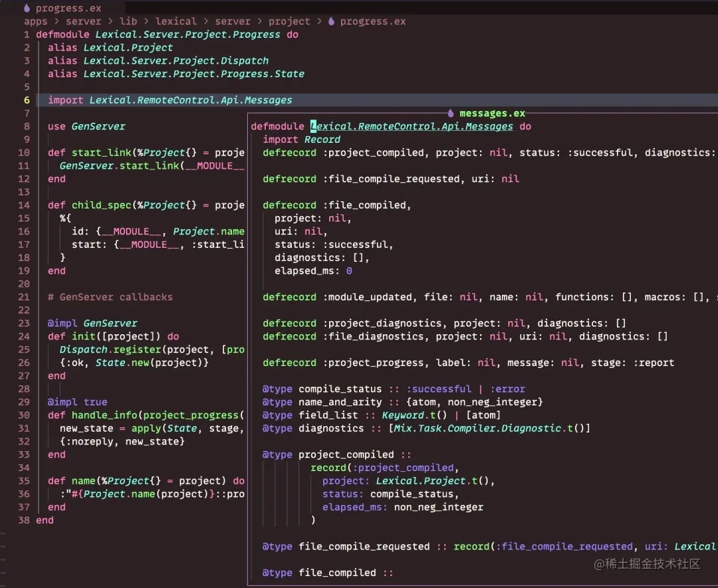Click 'Dispatch.register' call on line 25
This screenshot has height=588, width=718.
pos(110,349)
